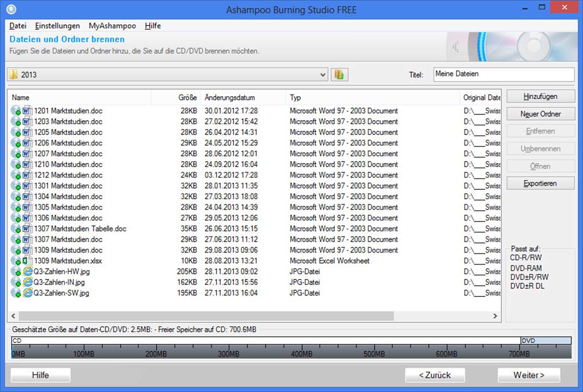Image resolution: width=583 pixels, height=392 pixels.
Task: Click the Excel icon of 1309 Marktstudien.xlsx
Action: [27, 261]
